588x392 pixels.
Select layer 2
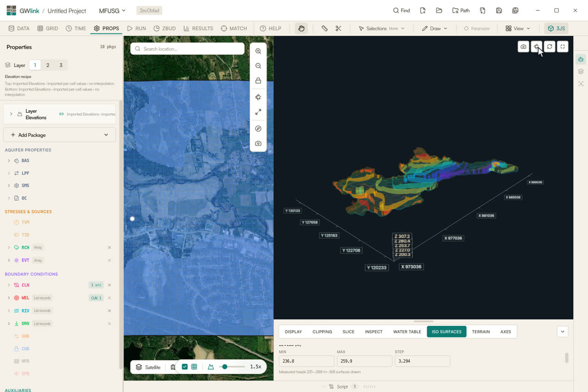tap(48, 65)
